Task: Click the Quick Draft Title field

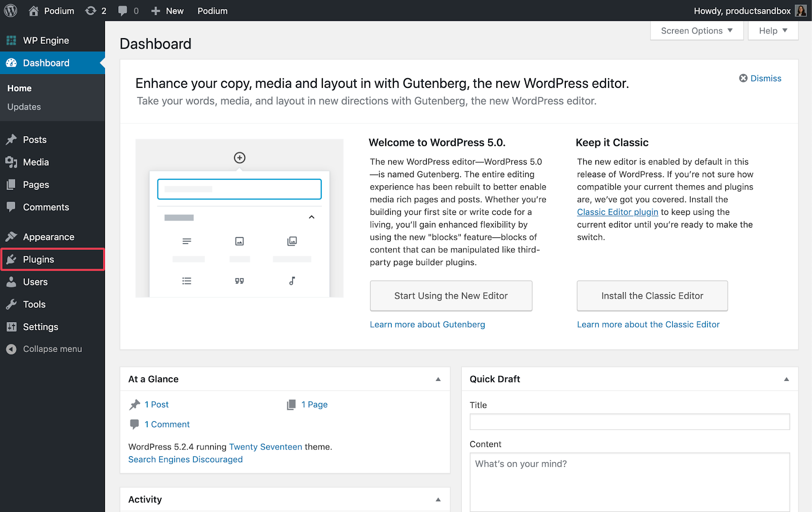Action: [x=629, y=422]
